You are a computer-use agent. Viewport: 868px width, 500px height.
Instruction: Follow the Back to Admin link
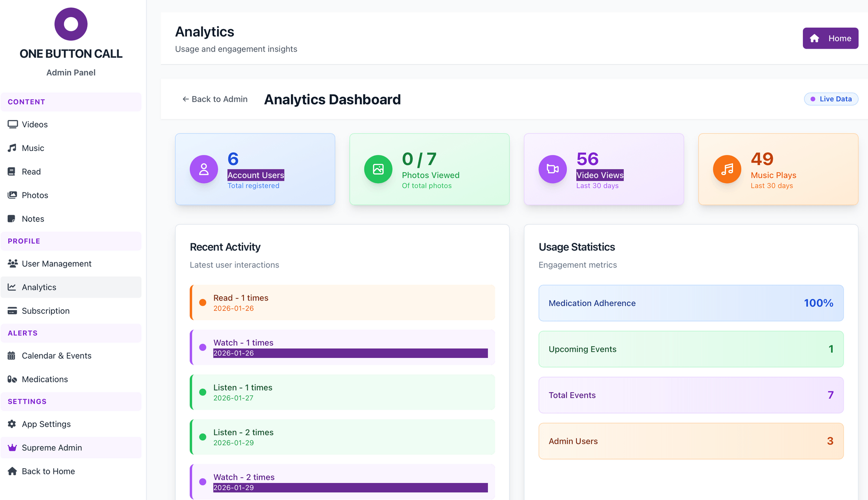pos(215,99)
